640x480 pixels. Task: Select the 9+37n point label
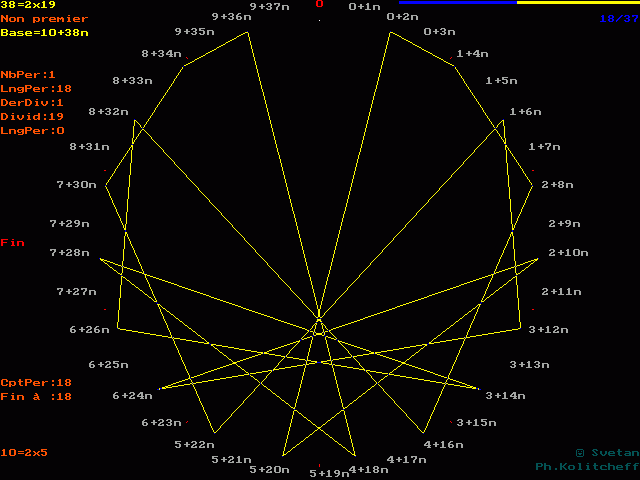click(270, 6)
